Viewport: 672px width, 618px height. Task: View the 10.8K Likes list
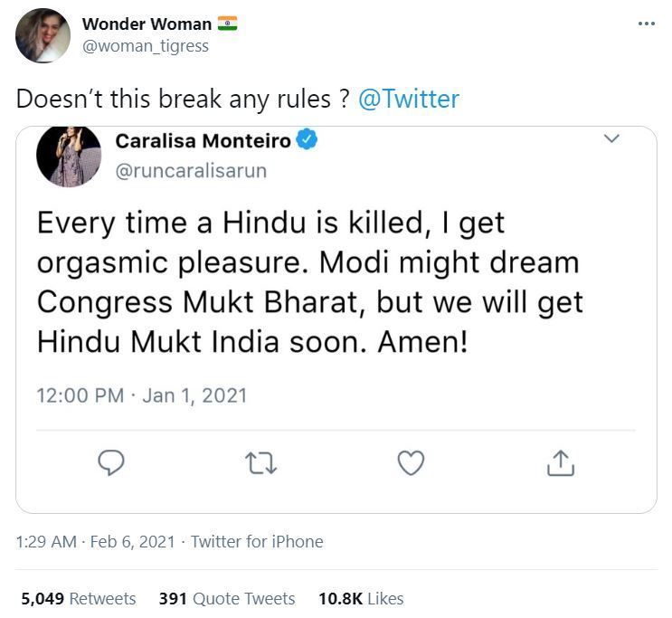coord(361,599)
